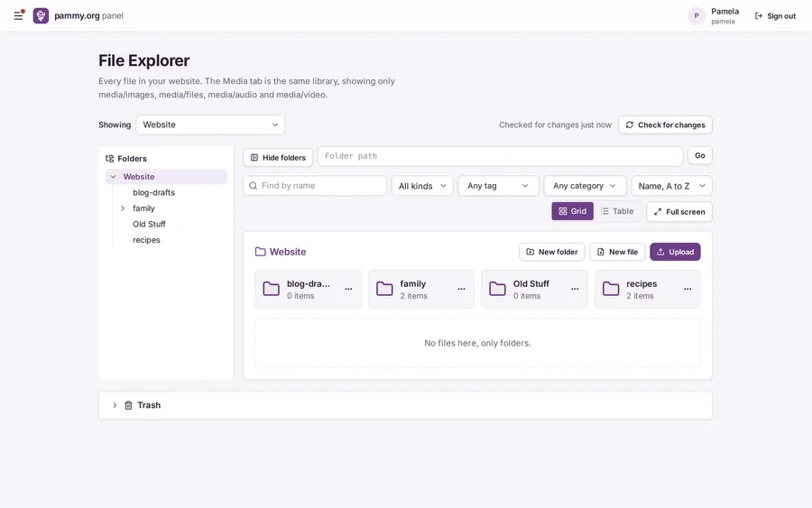Select Old Stuff in the folder tree

[x=149, y=225]
